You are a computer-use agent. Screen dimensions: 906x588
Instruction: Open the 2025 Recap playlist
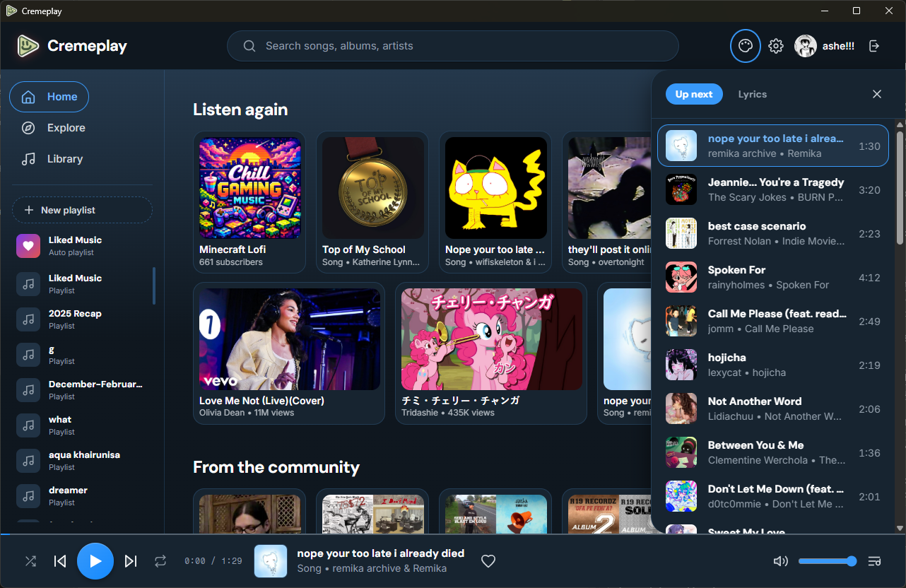coord(82,319)
